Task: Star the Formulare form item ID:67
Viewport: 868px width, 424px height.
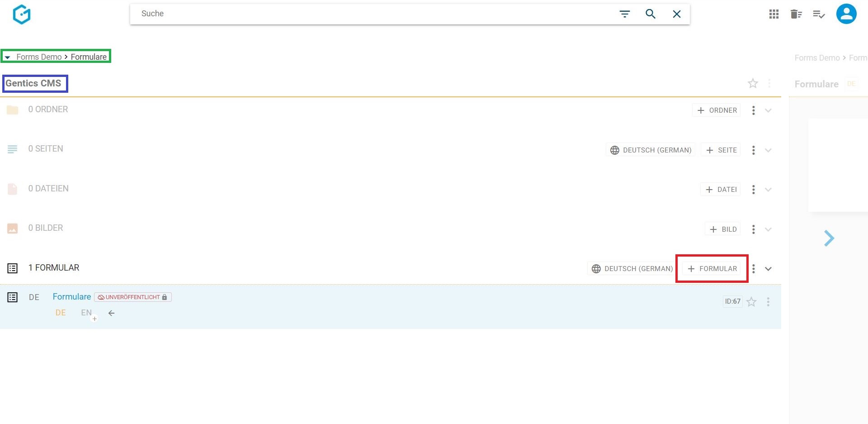Action: pyautogui.click(x=751, y=302)
